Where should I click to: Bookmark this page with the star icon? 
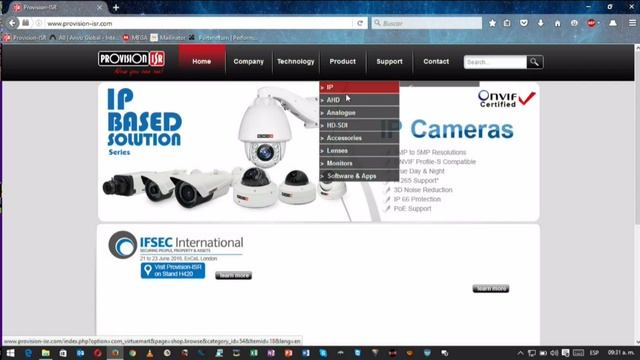(492, 23)
